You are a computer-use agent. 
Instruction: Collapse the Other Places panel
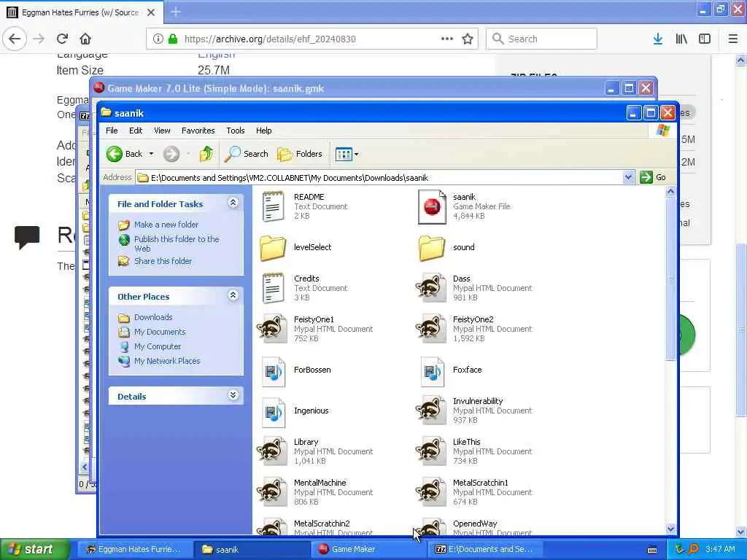(x=233, y=295)
